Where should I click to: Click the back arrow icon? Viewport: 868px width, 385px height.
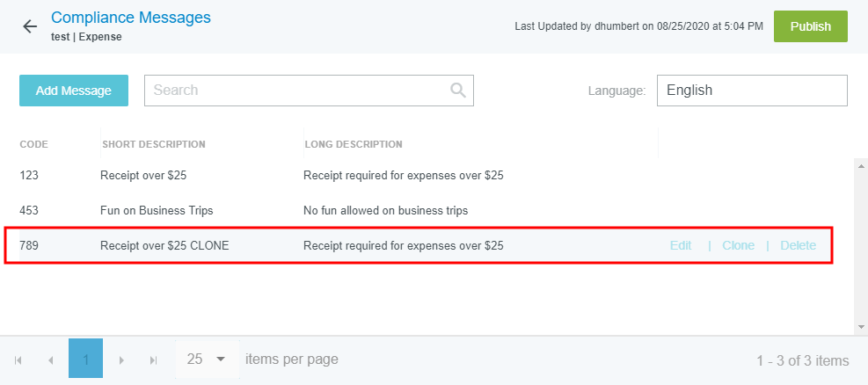(30, 26)
